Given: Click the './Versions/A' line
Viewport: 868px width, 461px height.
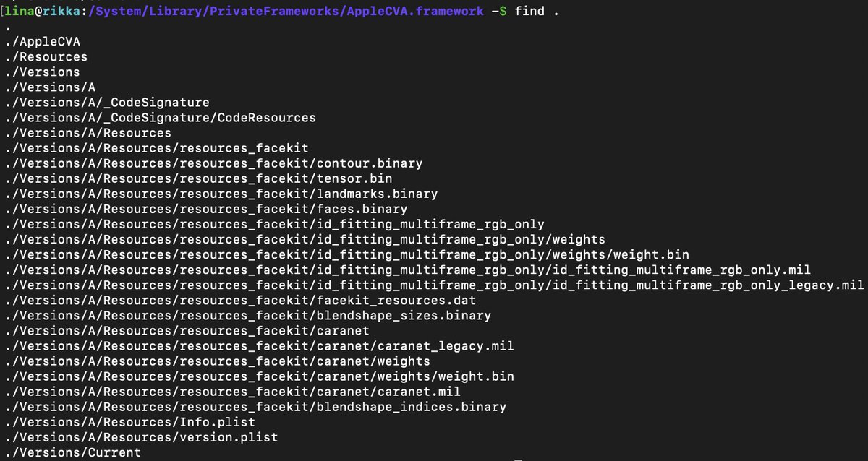Looking at the screenshot, I should pyautogui.click(x=50, y=87).
